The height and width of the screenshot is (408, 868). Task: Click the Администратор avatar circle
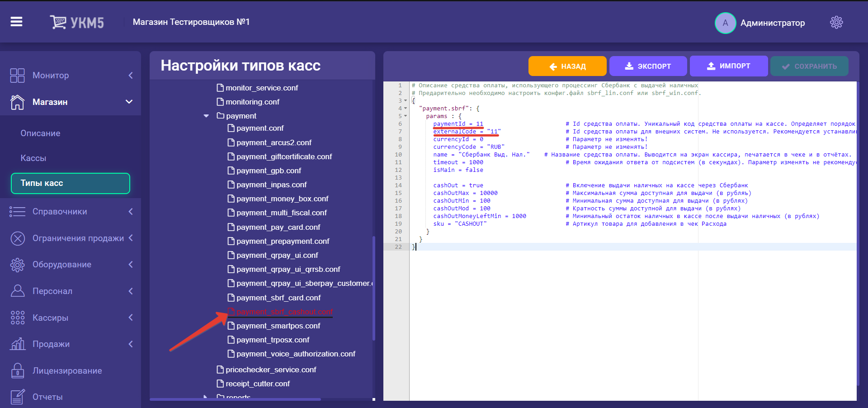[x=725, y=23]
